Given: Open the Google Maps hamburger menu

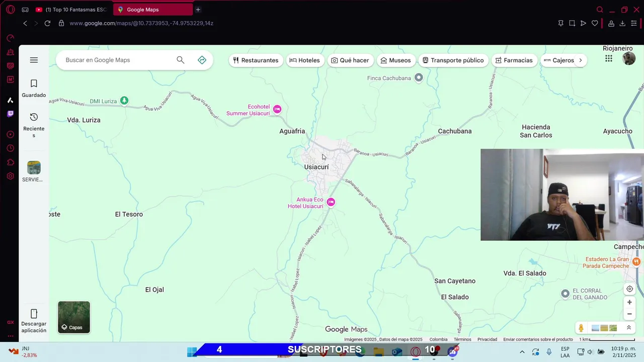Looking at the screenshot, I should 34,60.
